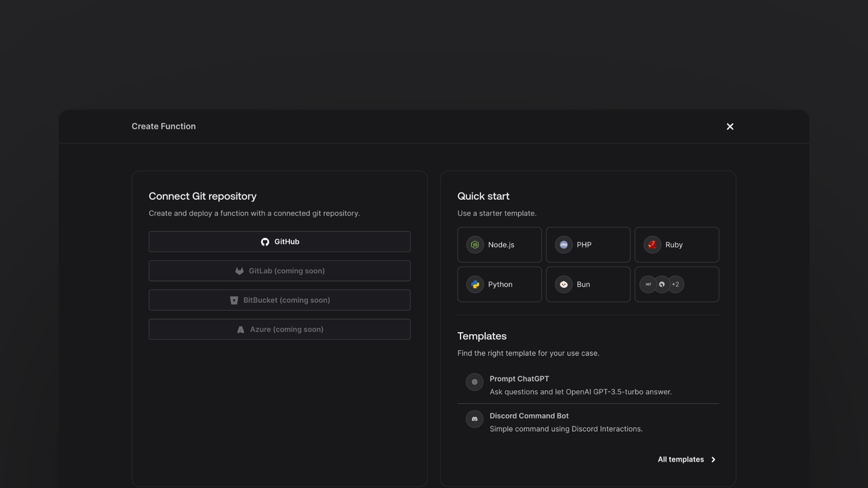Click BitBucket (coming soon) button
The image size is (868, 488).
279,300
